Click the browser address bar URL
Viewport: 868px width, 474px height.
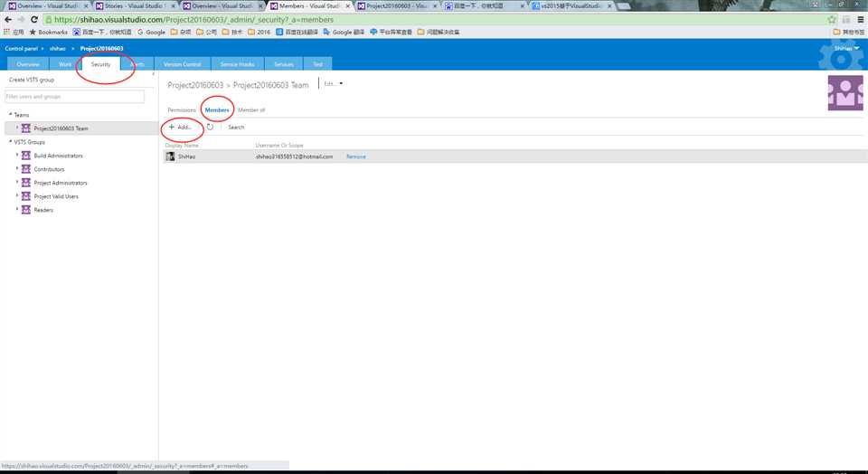[193, 19]
